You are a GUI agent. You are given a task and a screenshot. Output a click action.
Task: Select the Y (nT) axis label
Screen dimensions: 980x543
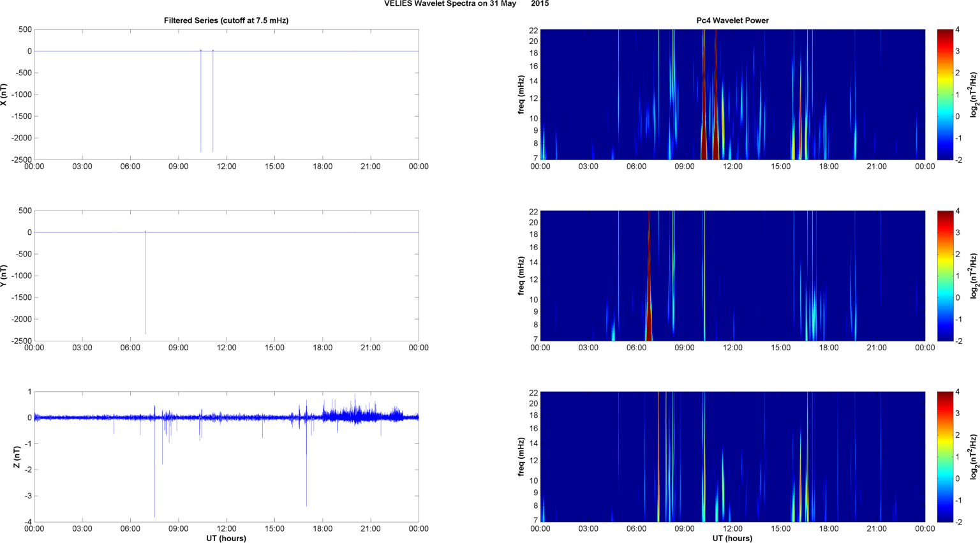(4, 276)
